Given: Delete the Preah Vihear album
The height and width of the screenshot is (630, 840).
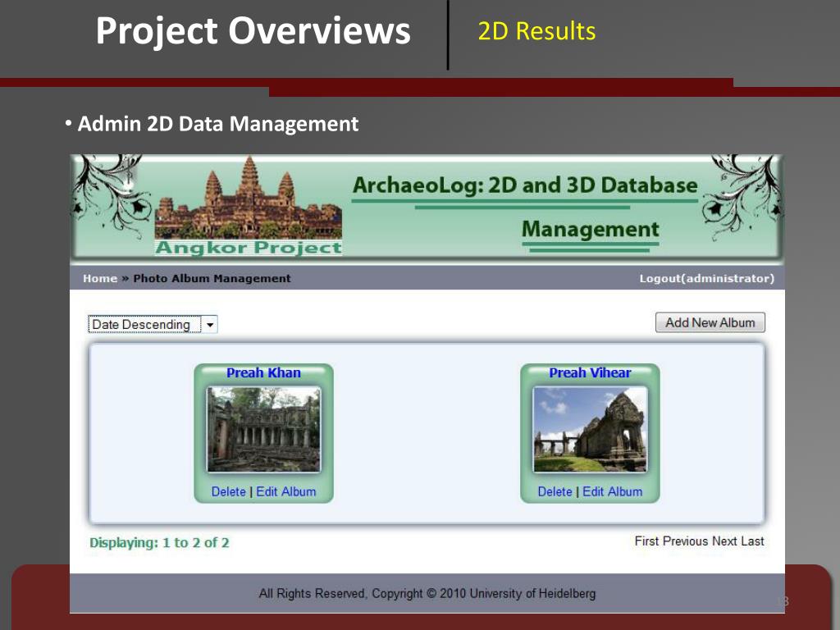Looking at the screenshot, I should click(555, 491).
